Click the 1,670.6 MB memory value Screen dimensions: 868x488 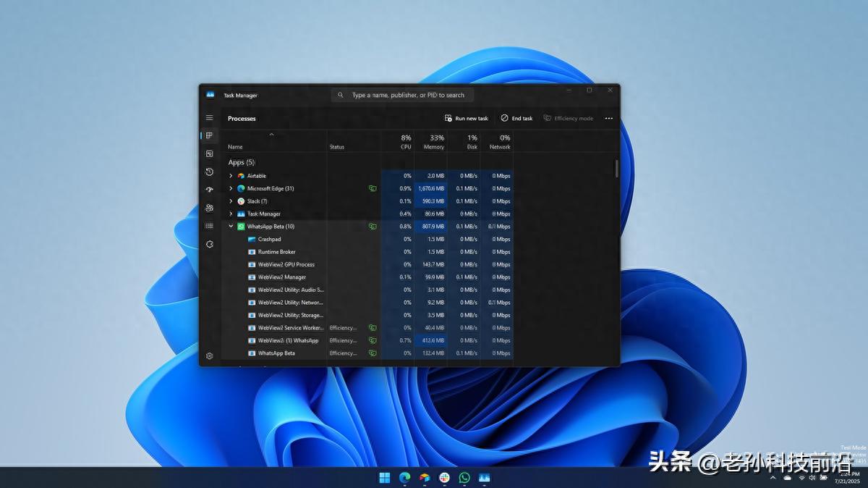(431, 188)
